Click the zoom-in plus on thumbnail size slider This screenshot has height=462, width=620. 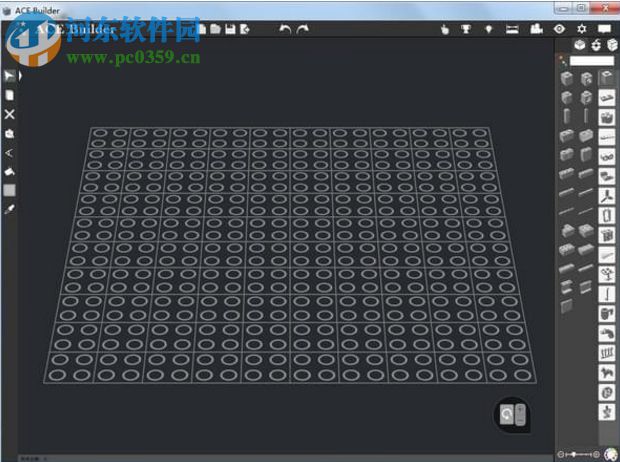[596, 454]
